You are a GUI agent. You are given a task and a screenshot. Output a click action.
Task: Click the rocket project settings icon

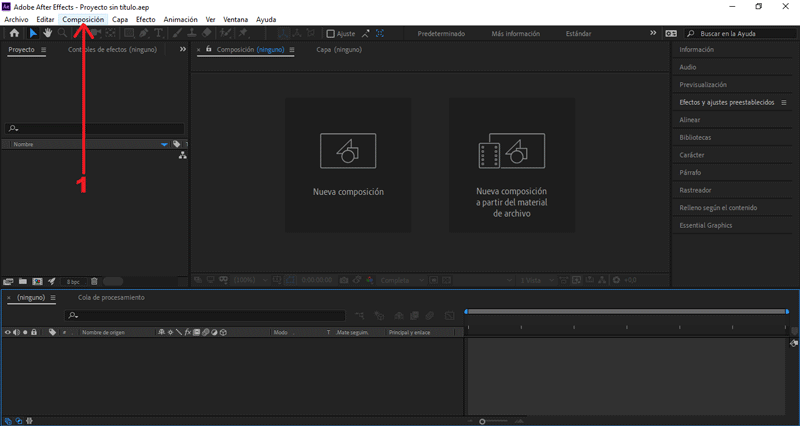52,281
